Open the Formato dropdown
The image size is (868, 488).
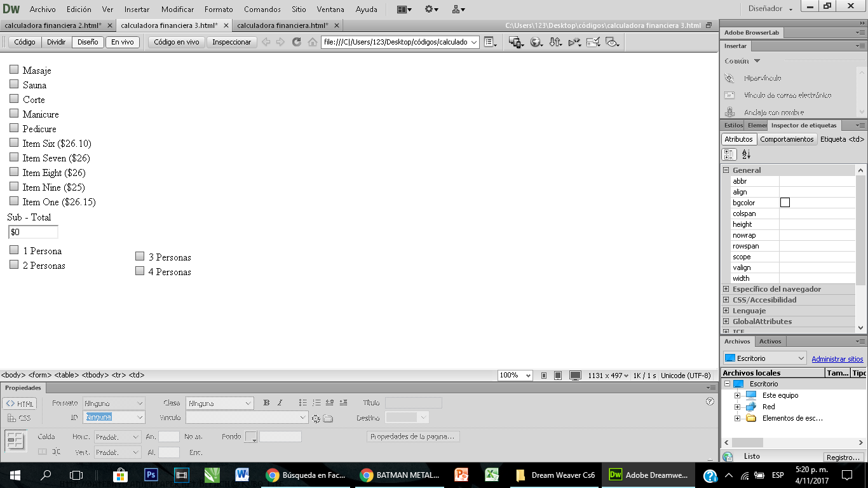[114, 403]
